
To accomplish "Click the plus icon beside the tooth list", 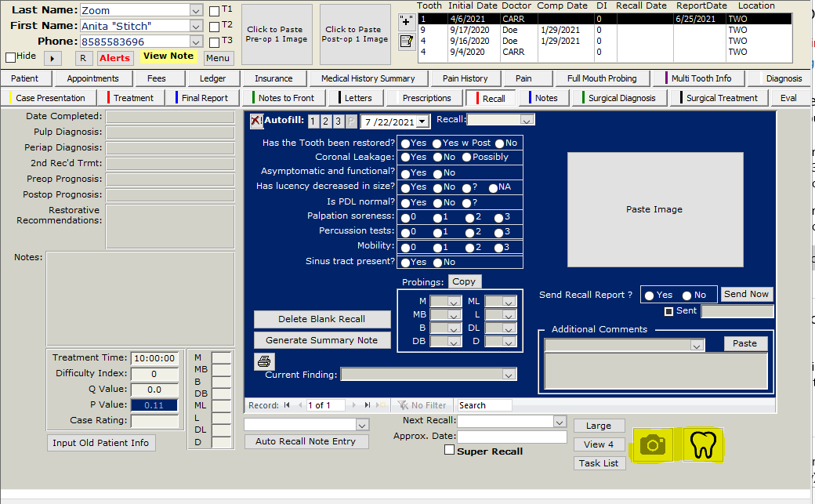I will pyautogui.click(x=406, y=21).
